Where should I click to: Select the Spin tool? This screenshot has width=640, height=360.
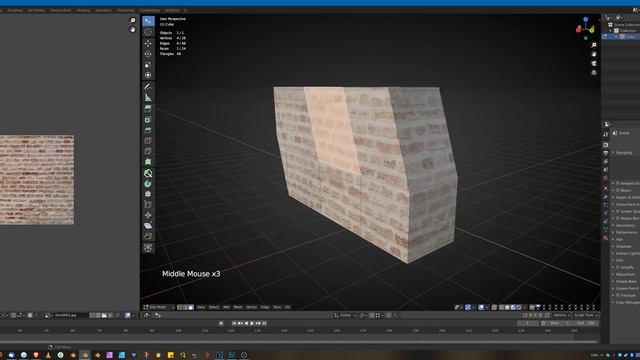pos(148,184)
